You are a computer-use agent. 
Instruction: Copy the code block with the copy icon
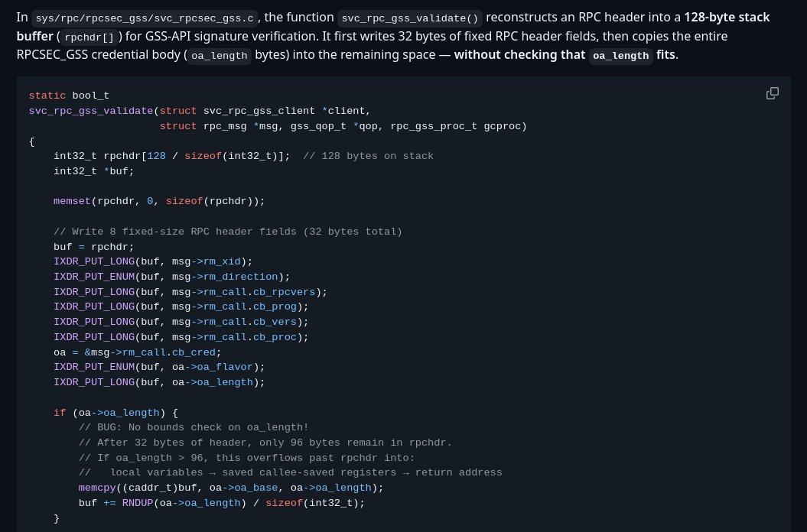[772, 93]
